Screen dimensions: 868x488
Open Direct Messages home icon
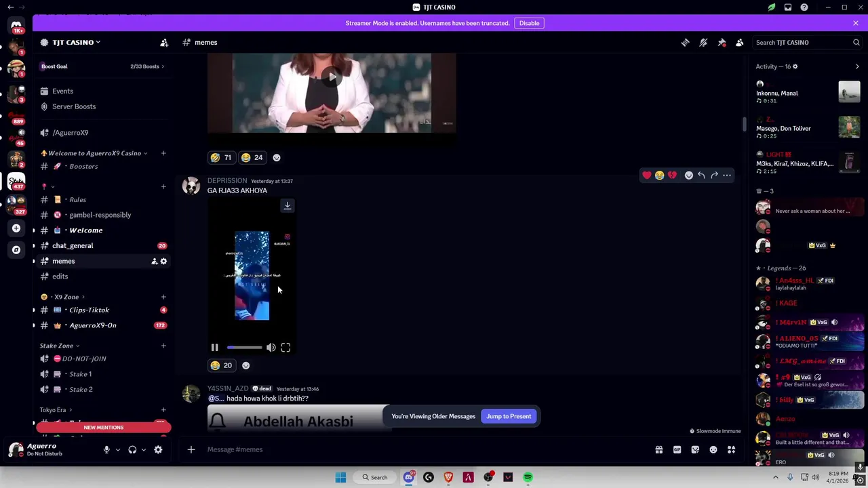pos(16,26)
